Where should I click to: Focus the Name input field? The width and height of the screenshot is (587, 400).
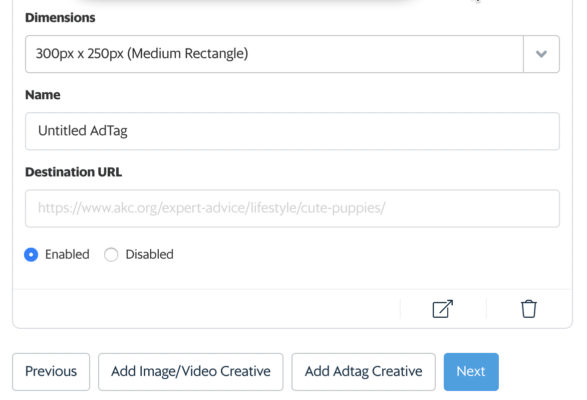click(x=292, y=131)
